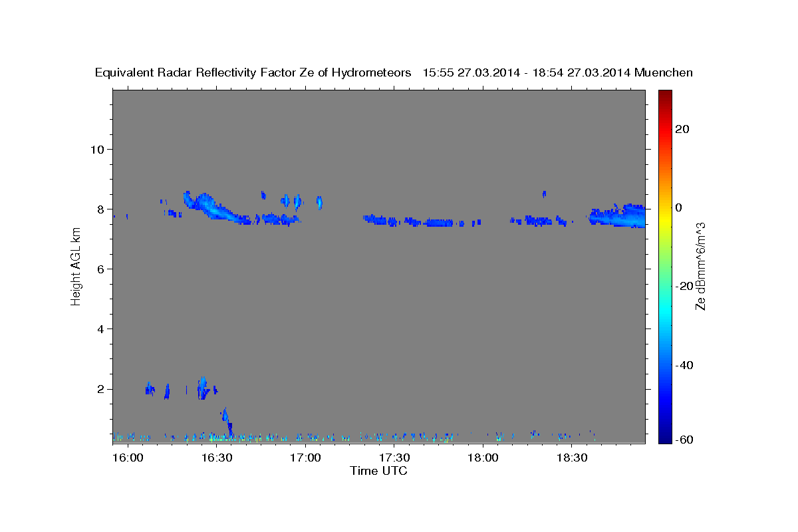Click the 'Time UTC' axis label

[378, 471]
